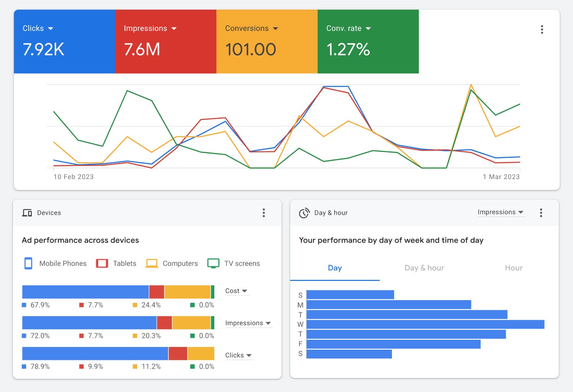Click the yellow computers segment of Clicks bar

(x=201, y=353)
